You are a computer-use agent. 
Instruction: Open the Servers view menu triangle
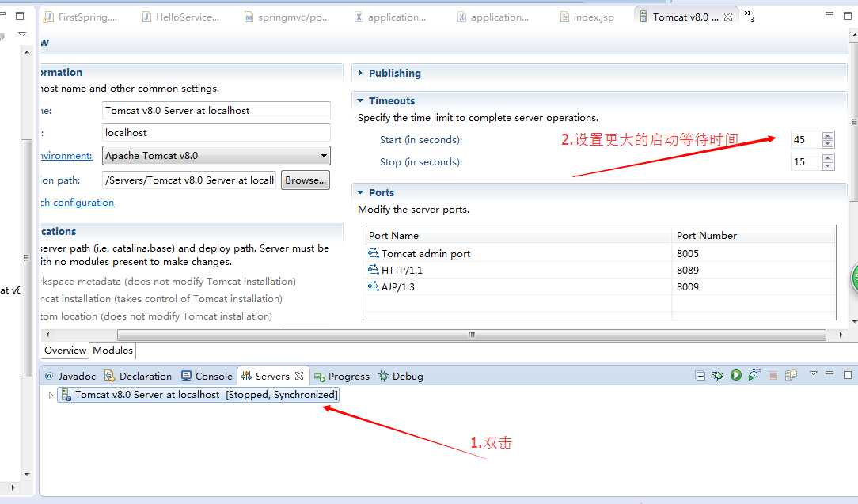pos(814,373)
